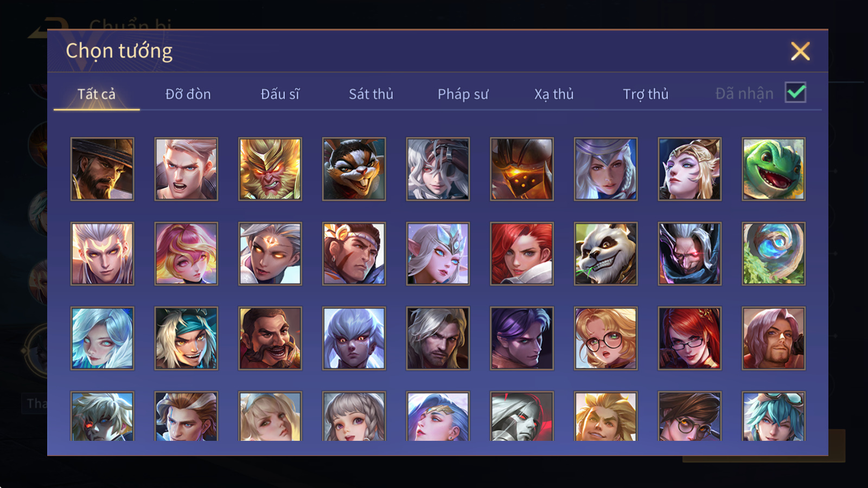Close the Chọn tướng dialog
Screen dimensions: 868x488
[x=800, y=51]
